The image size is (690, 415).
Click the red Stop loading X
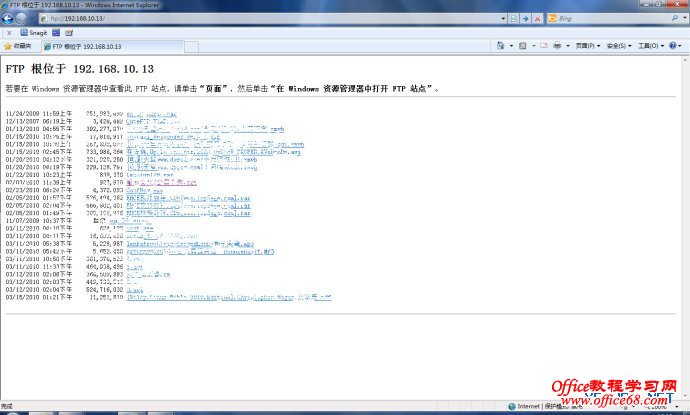coord(537,18)
